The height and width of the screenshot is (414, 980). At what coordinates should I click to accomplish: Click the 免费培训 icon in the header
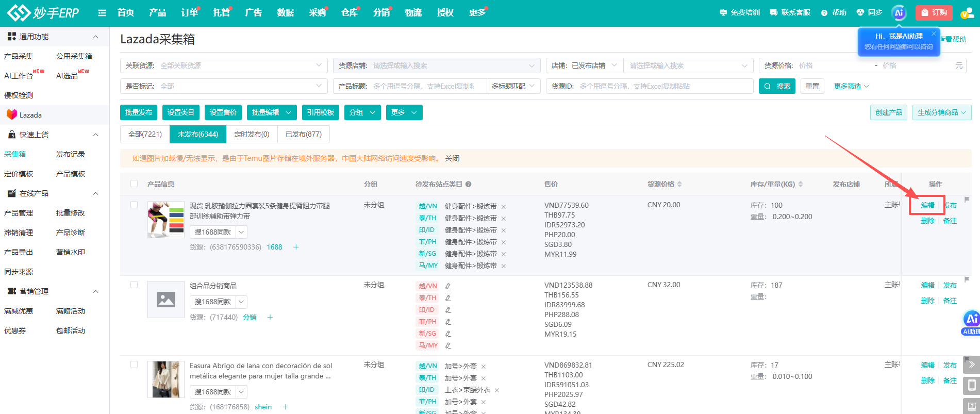pos(723,12)
